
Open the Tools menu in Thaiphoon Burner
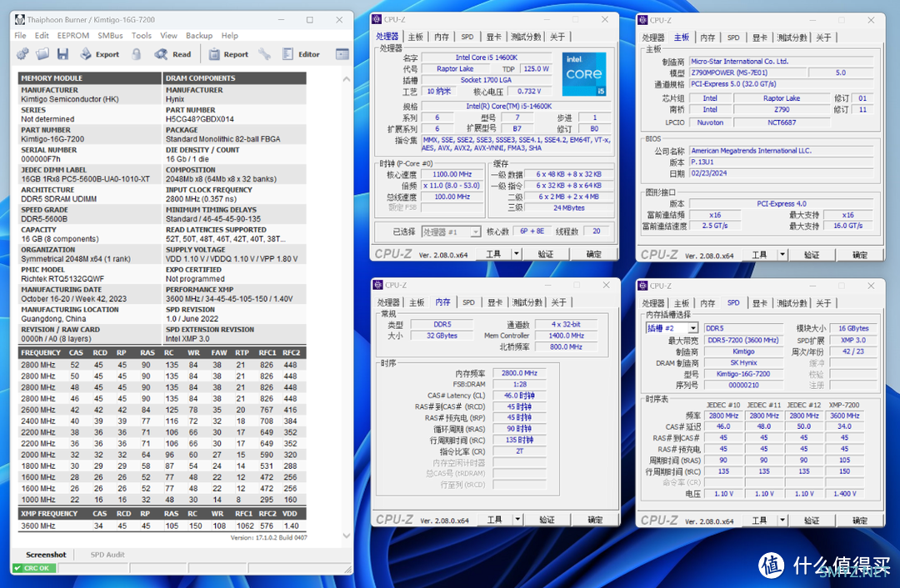[141, 36]
